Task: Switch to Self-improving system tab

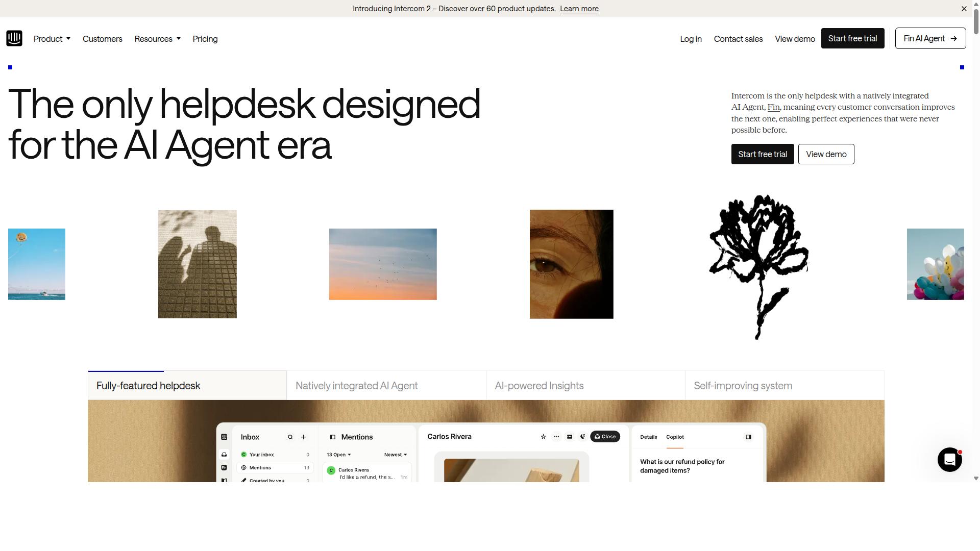Action: (785, 386)
